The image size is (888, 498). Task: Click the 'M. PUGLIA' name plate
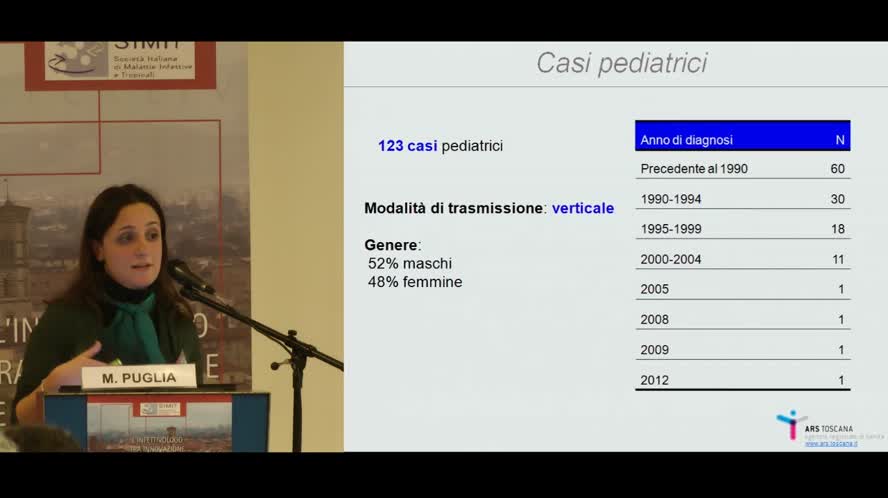[139, 377]
